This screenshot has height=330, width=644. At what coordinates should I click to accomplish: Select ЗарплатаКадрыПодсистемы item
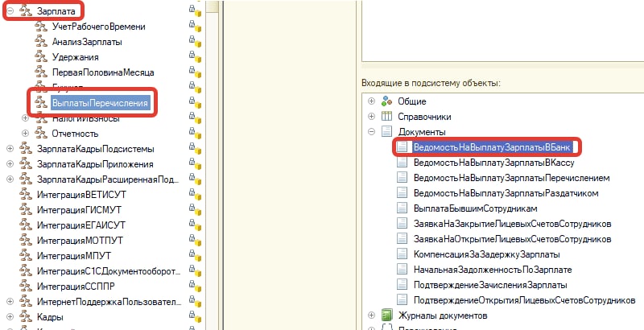pos(96,149)
